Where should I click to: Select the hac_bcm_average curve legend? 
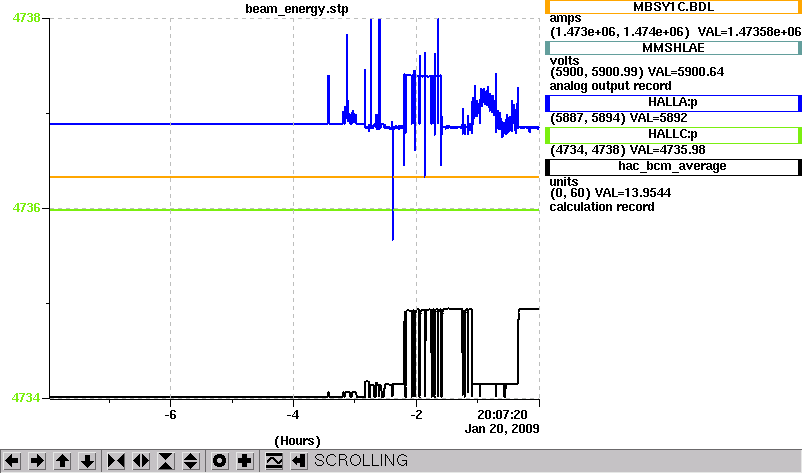(x=673, y=167)
